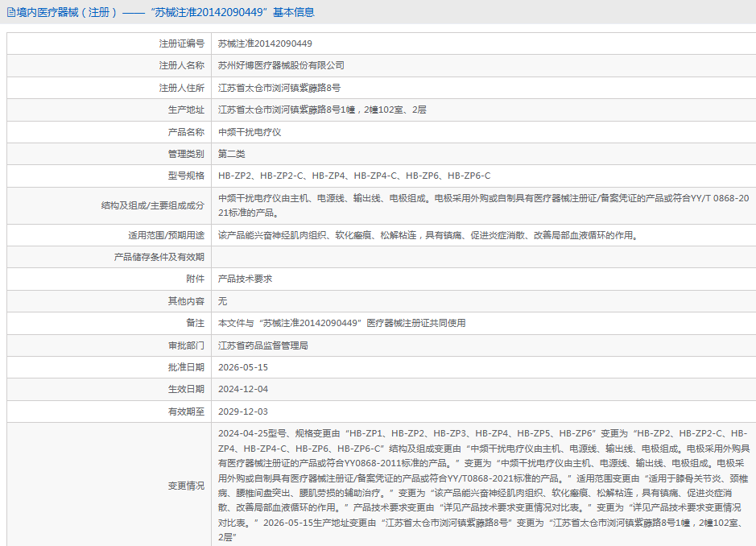
Task: Select model list starting with HB-ZP2 in 型号规格 row
Action: [354, 176]
